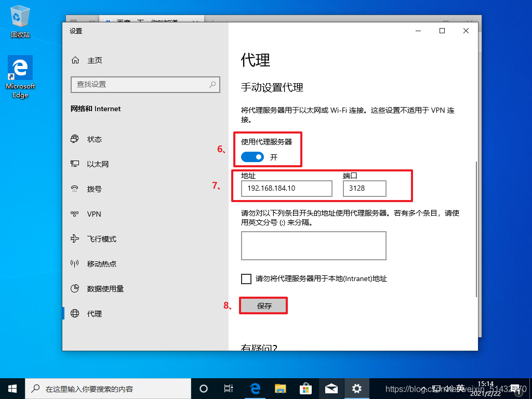Screen dimensions: 532x399
Task: Check 请勿将代理服务器用于本地(Intranet)地址
Action: pyautogui.click(x=246, y=279)
